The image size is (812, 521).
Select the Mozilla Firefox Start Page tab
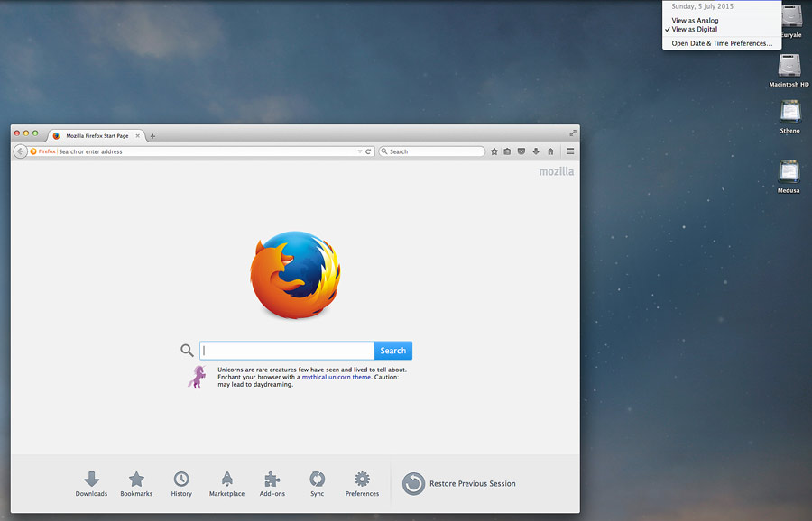97,136
